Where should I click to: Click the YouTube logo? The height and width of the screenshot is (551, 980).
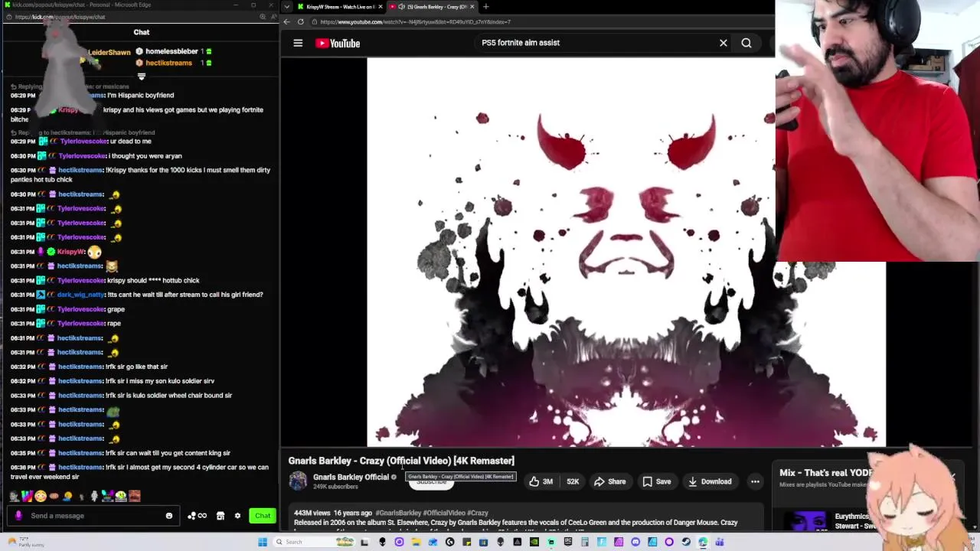[x=338, y=44]
